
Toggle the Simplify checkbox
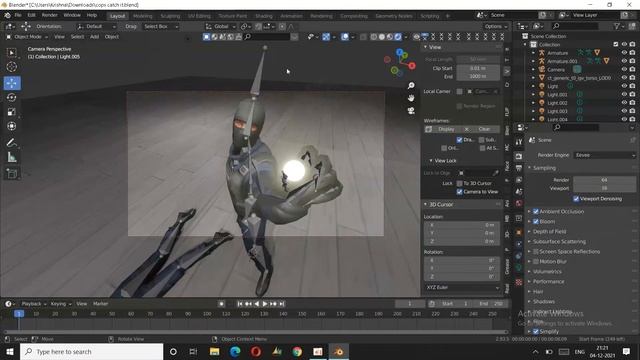pyautogui.click(x=536, y=331)
